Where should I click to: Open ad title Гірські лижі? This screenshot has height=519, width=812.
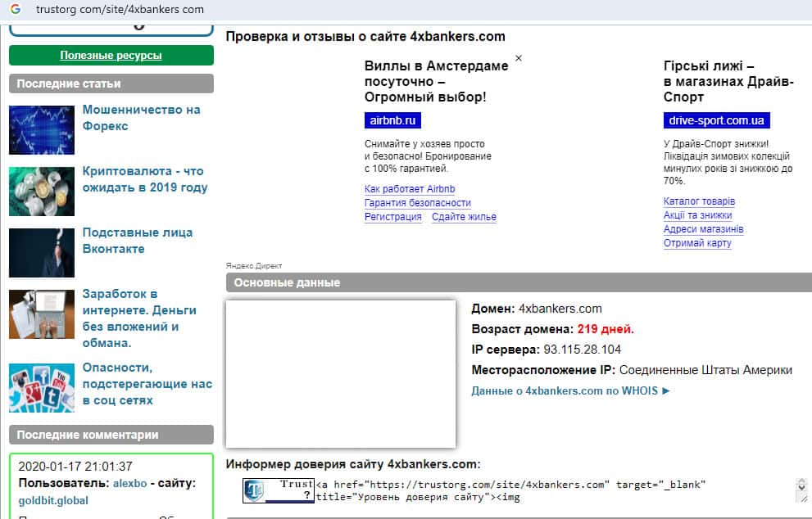tap(728, 81)
